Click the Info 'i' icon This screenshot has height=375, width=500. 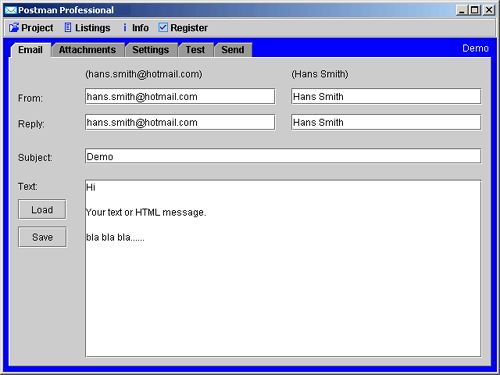coord(125,28)
